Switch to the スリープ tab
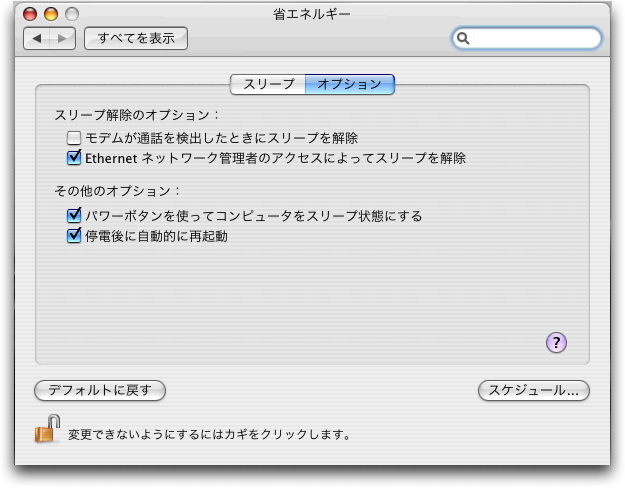This screenshot has width=625, height=488. pyautogui.click(x=268, y=84)
